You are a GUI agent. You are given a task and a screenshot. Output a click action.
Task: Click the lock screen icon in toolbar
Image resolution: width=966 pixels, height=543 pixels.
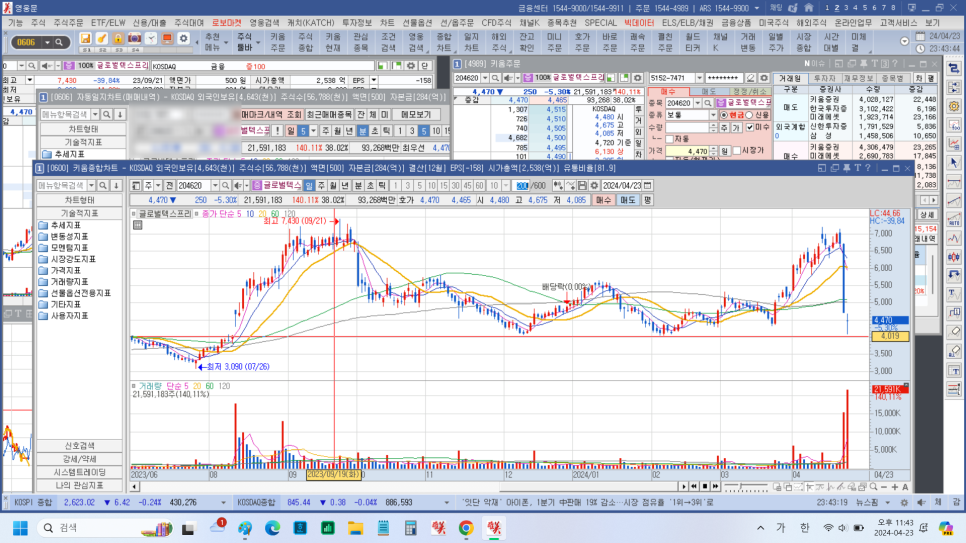pos(118,39)
